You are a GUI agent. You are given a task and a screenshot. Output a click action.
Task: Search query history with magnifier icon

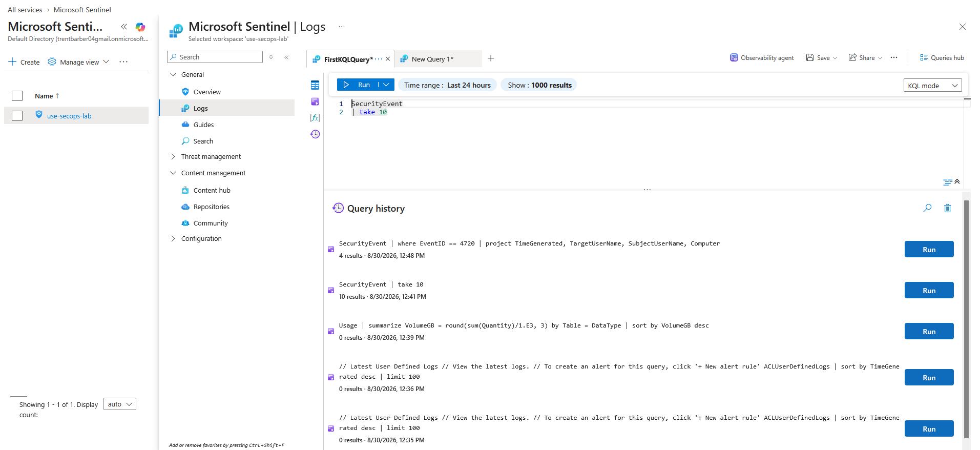[x=927, y=208]
